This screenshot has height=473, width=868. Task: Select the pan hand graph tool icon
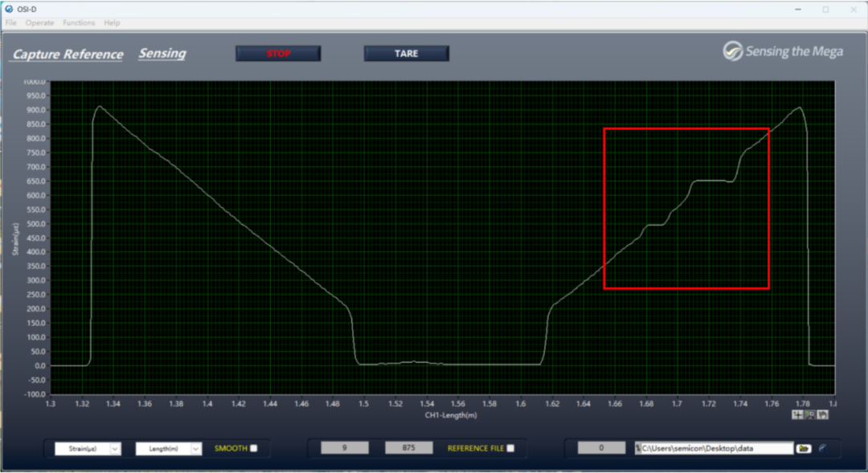click(x=822, y=414)
